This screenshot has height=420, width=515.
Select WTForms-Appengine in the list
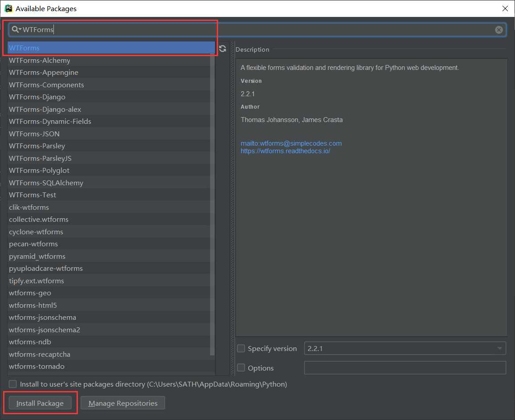pos(109,72)
